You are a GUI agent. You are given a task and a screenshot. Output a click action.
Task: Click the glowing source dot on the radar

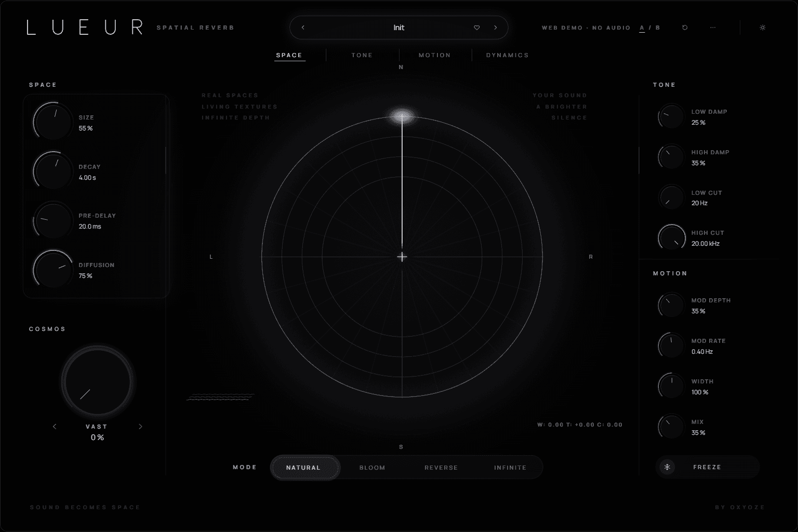(402, 116)
